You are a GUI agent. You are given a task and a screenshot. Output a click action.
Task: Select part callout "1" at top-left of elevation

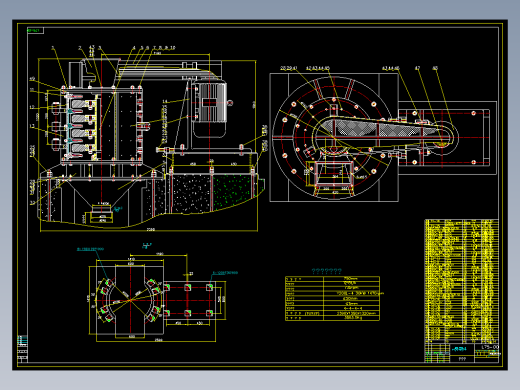[x=53, y=48]
